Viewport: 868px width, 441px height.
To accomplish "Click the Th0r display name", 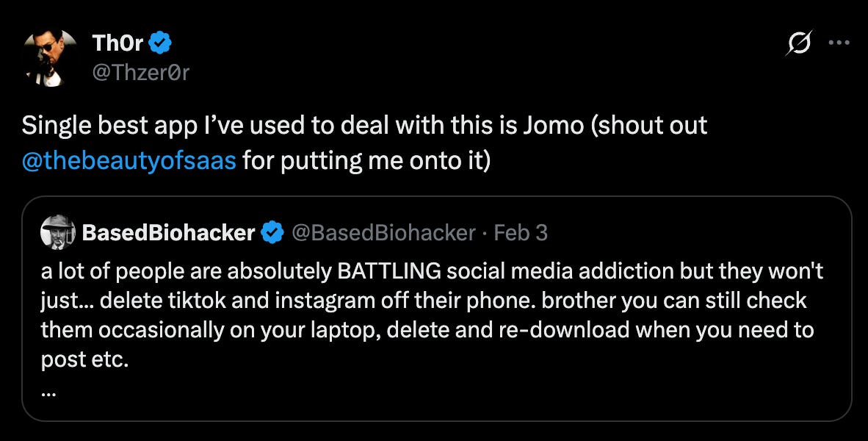I will (117, 43).
